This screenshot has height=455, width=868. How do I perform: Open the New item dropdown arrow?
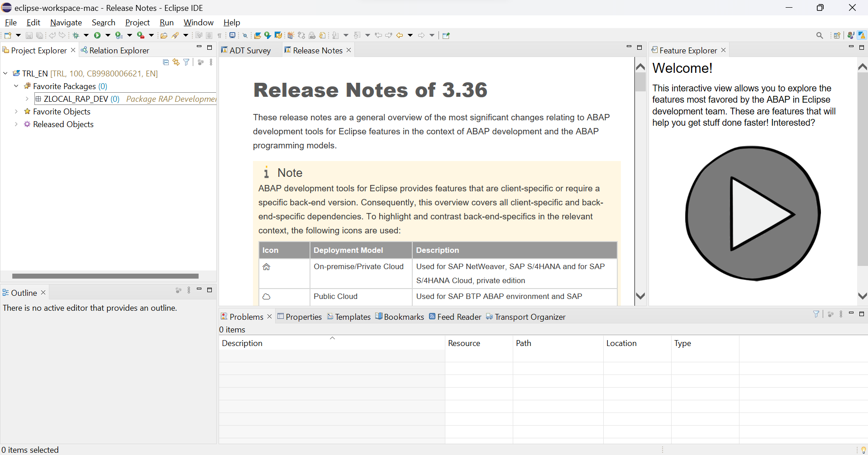18,35
